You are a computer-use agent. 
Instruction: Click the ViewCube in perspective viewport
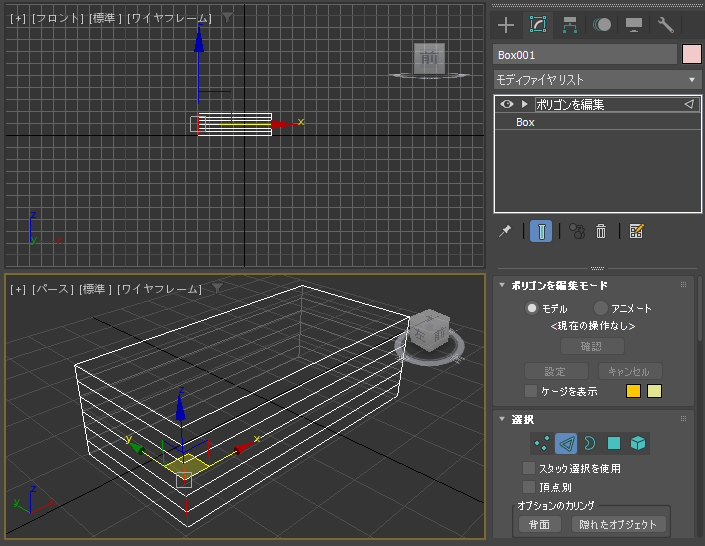(x=430, y=331)
